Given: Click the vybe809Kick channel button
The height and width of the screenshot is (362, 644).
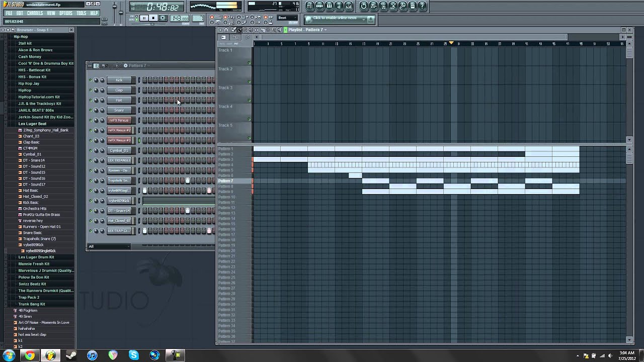Looking at the screenshot, I should pos(119,201).
